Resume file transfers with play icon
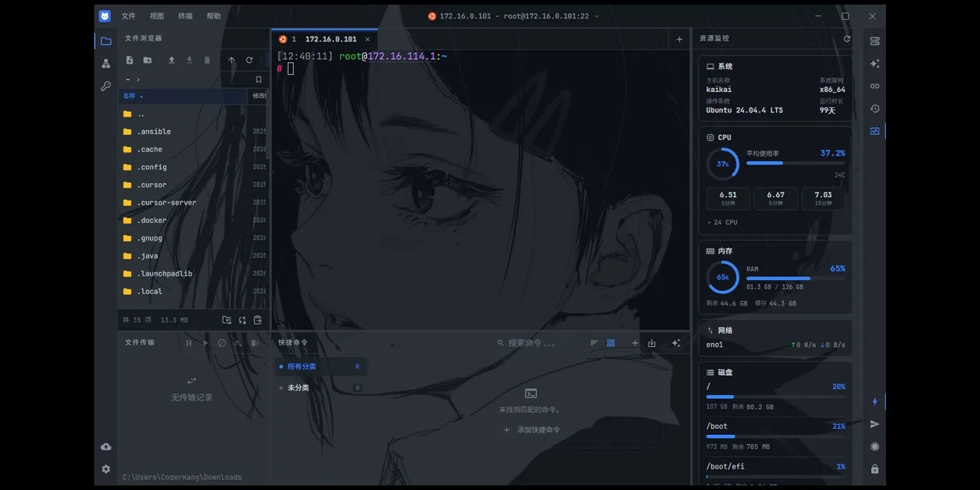 [205, 343]
